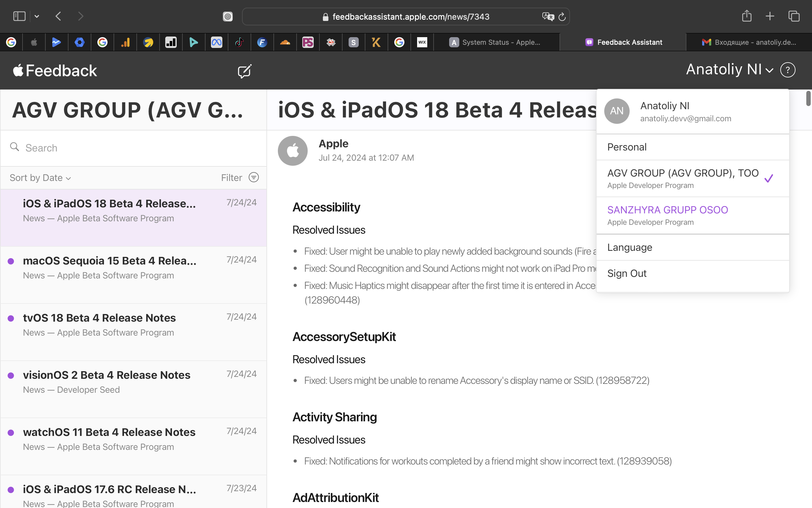This screenshot has width=812, height=508.
Task: Switch to the Meta pinned tab
Action: click(216, 42)
